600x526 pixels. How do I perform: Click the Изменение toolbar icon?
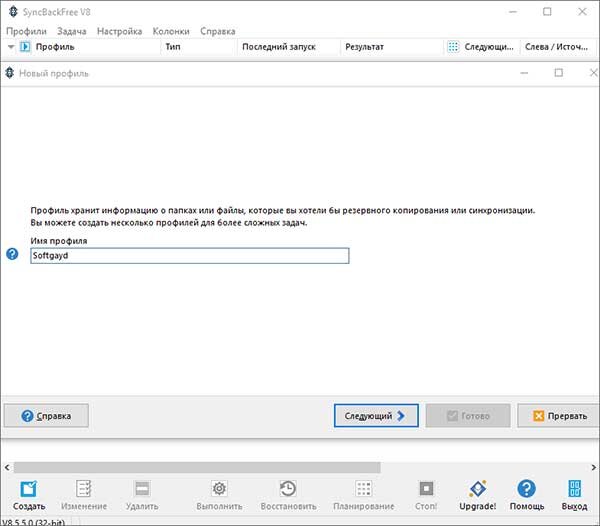click(83, 489)
